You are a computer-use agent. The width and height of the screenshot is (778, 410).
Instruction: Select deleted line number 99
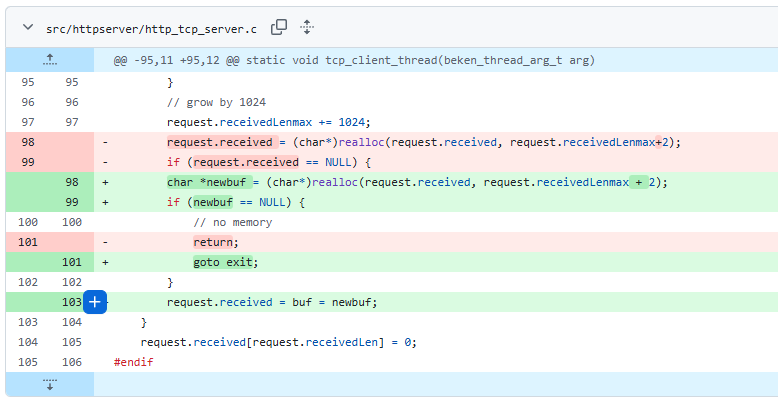(x=27, y=162)
